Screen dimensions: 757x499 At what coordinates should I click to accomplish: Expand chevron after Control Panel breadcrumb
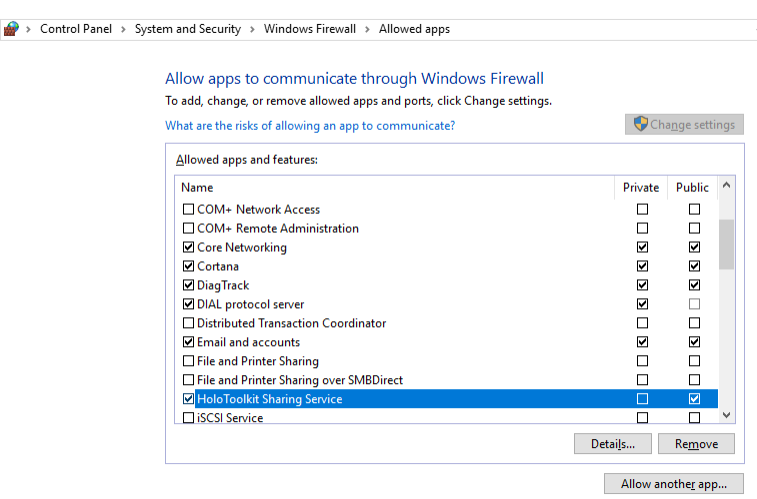point(123,29)
